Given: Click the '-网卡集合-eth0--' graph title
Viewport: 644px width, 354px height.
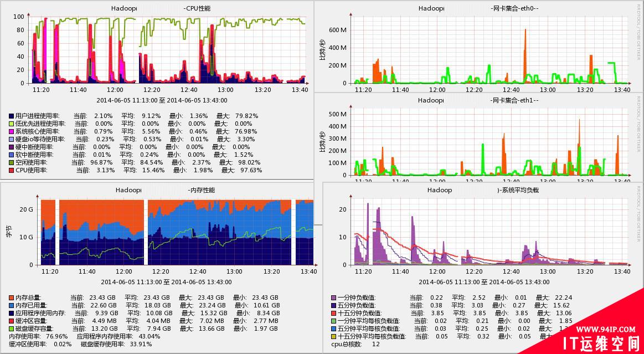Looking at the screenshot, I should point(514,8).
